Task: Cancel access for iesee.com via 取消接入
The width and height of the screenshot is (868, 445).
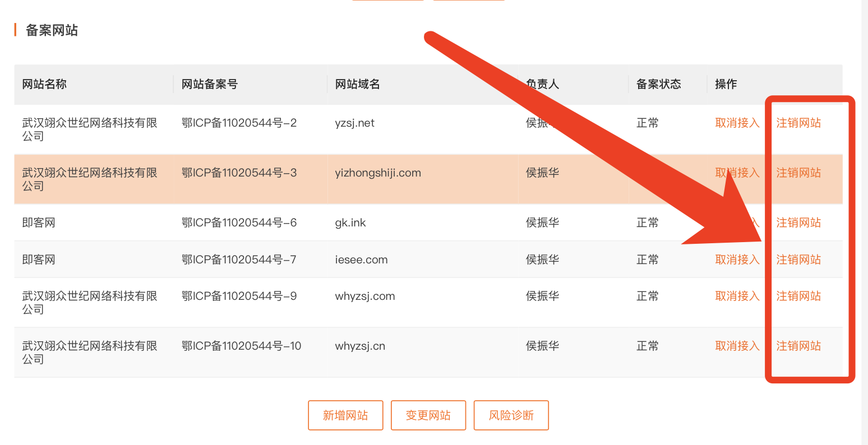Action: point(737,259)
